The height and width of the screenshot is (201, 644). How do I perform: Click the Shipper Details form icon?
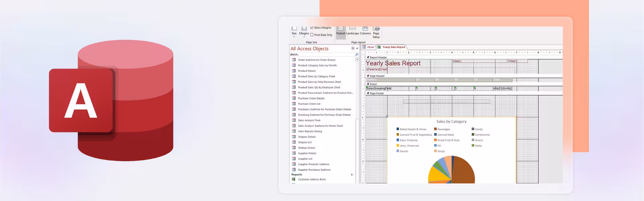coord(294,137)
